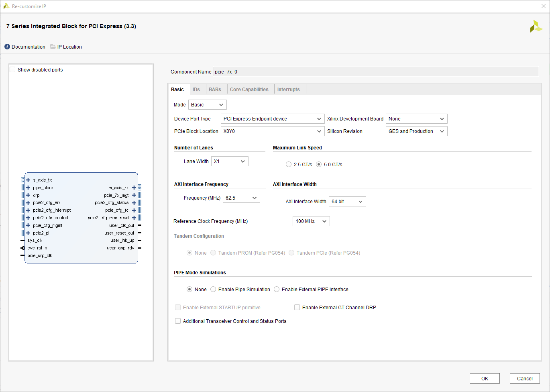Click the Documentation info icon
This screenshot has height=392, width=550.
(7, 47)
